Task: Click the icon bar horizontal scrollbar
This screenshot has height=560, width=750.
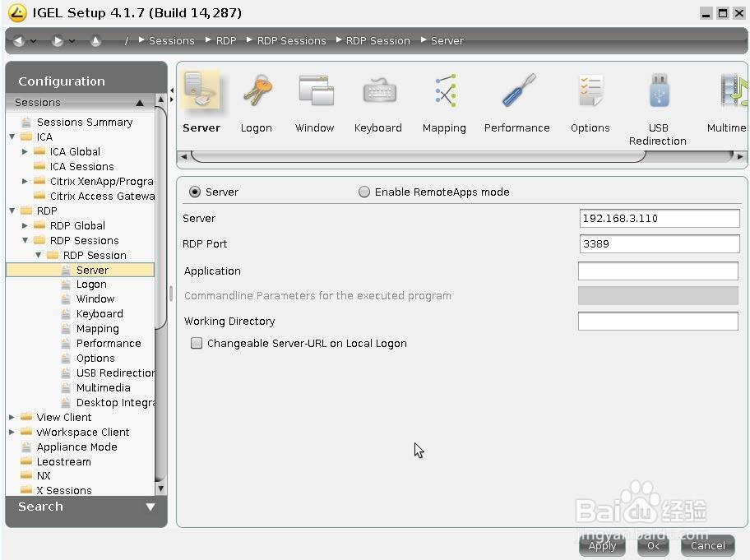Action: click(x=419, y=156)
